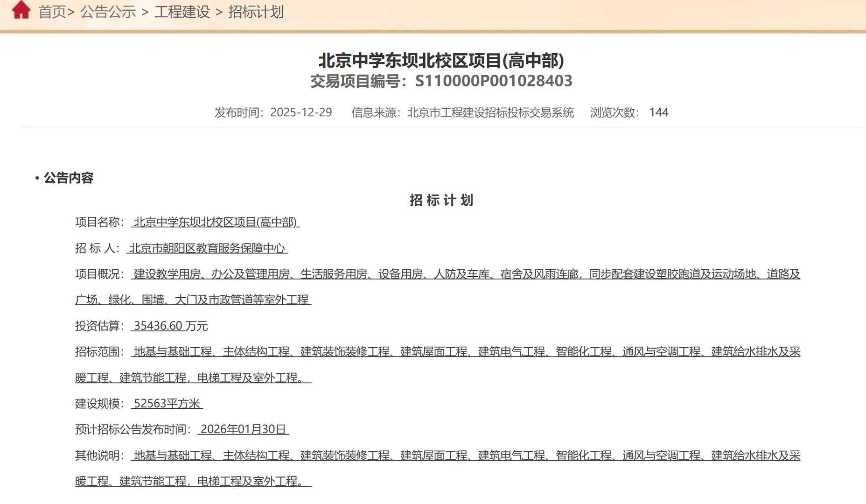Screen dimensions: 866x504
Task: Click the investment estimate 35436.60 万元
Action: [170, 326]
